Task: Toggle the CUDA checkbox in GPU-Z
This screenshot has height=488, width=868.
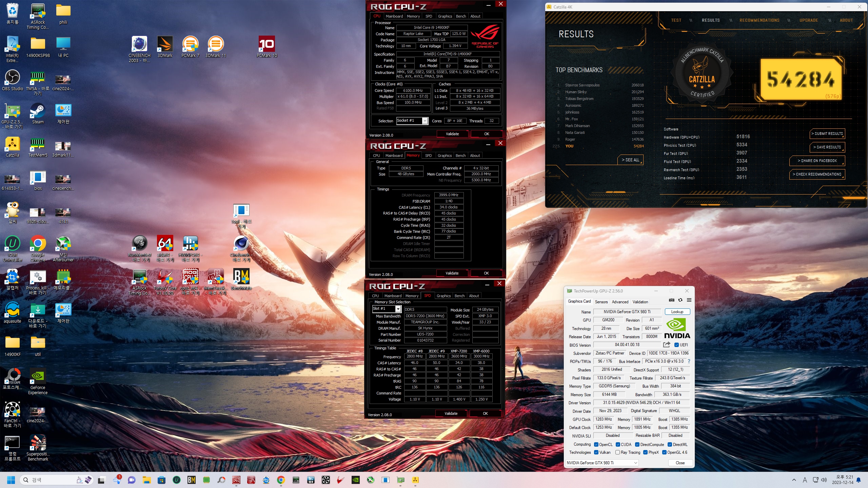Action: tap(618, 444)
